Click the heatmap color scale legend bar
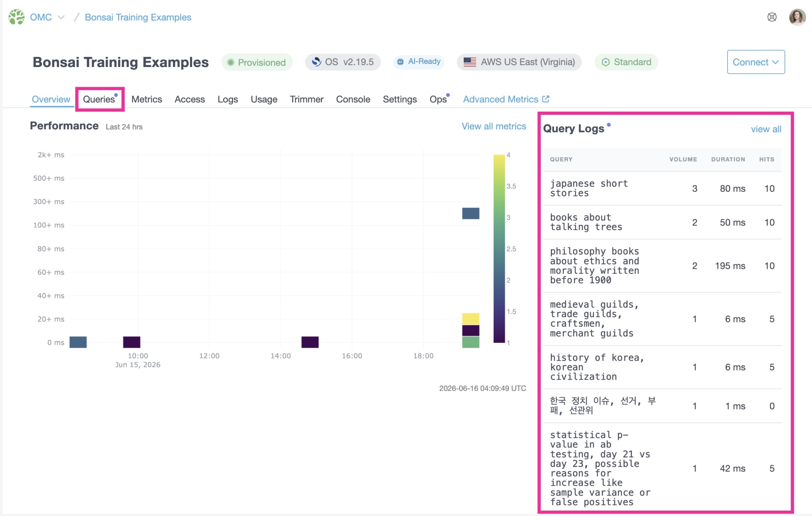812x516 pixels. click(499, 248)
